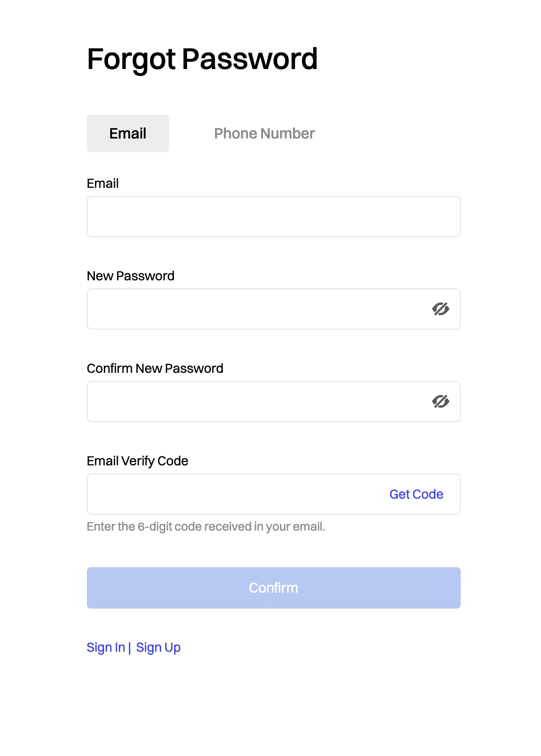Open the Sign In link
541x756 pixels.
(x=106, y=648)
